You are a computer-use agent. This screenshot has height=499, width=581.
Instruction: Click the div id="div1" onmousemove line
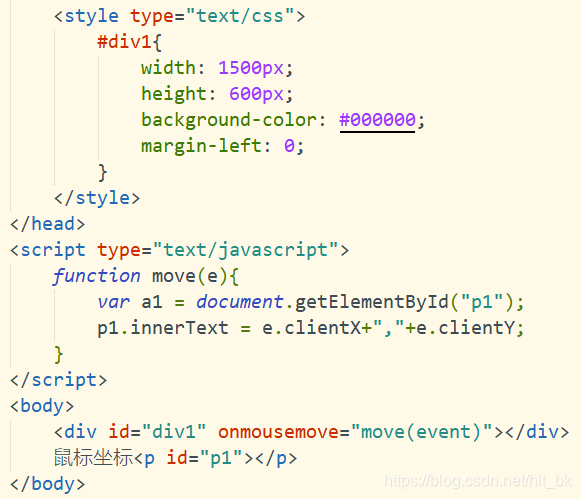click(312, 432)
